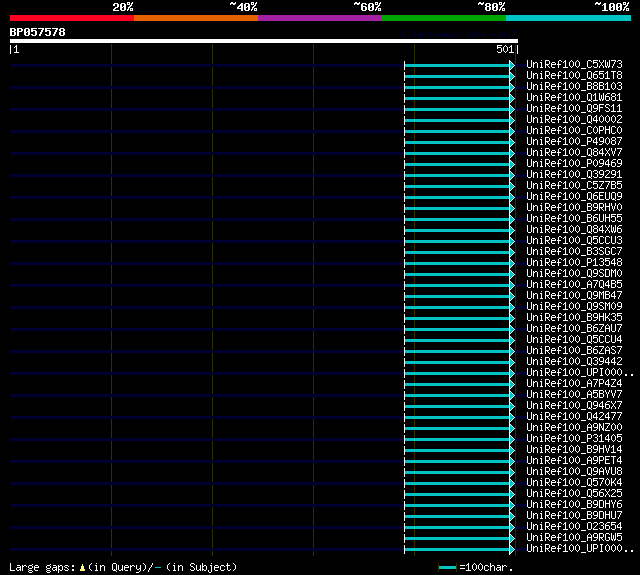The image size is (640, 575).
Task: Open hit UniRef100_Q651T8
Action: click(574, 75)
